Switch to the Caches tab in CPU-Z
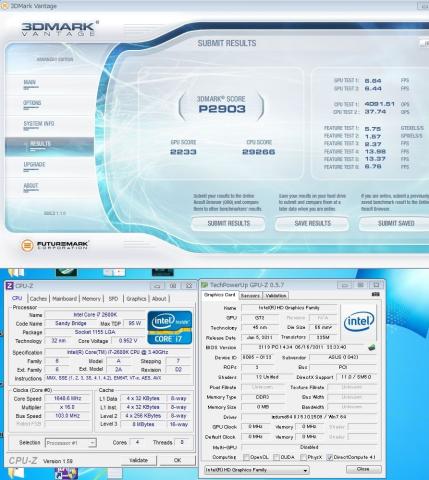 coord(38,299)
